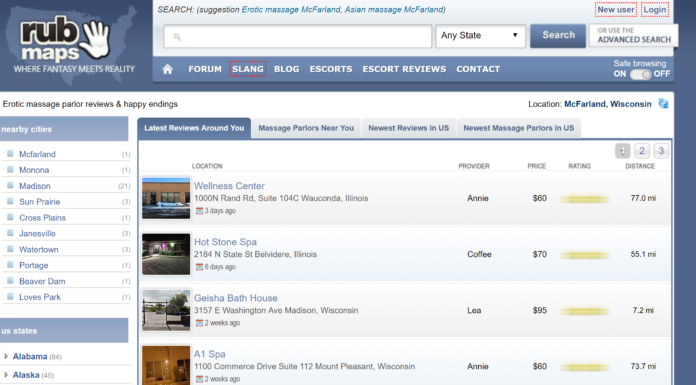Viewport: 696px width, 385px height.
Task: Select the Beaver Dam city link
Action: tap(42, 281)
